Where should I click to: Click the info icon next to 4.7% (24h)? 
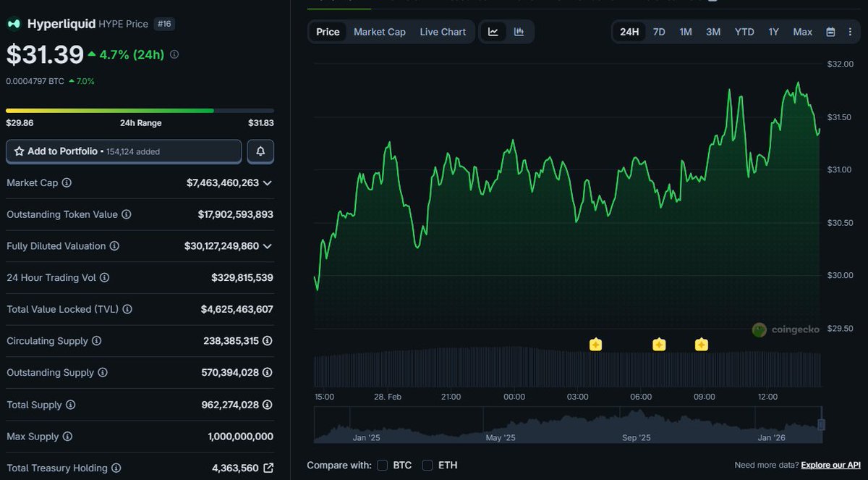pyautogui.click(x=174, y=54)
